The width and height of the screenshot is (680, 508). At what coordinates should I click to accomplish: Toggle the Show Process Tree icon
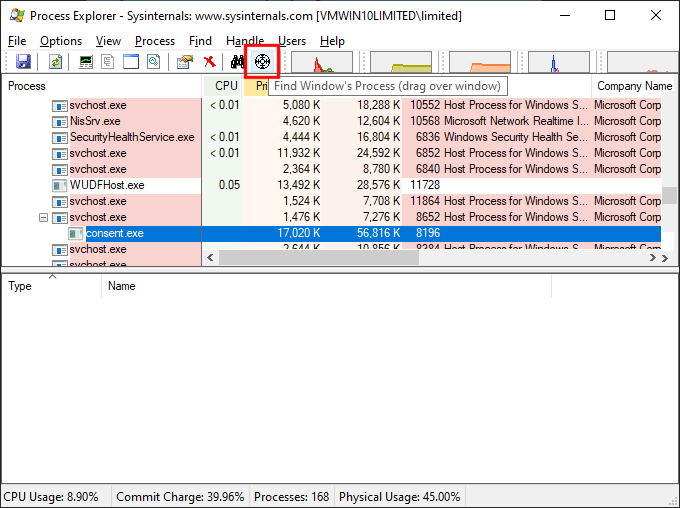pos(108,62)
